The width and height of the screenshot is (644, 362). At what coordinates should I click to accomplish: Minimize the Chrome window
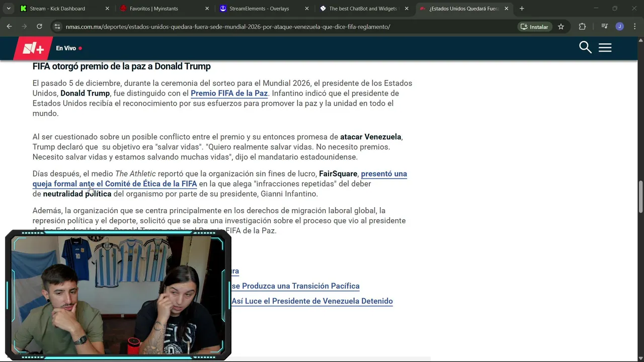[596, 9]
